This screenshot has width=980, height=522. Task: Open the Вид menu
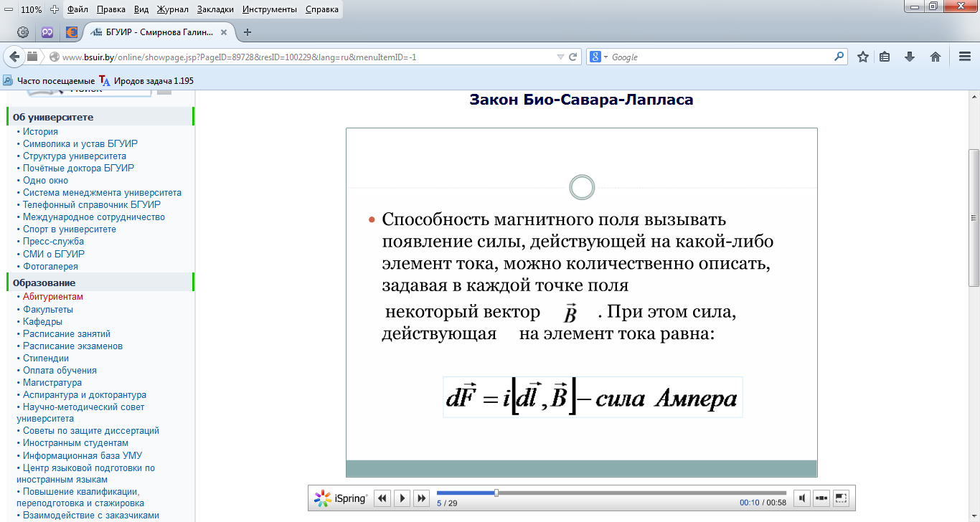click(142, 10)
